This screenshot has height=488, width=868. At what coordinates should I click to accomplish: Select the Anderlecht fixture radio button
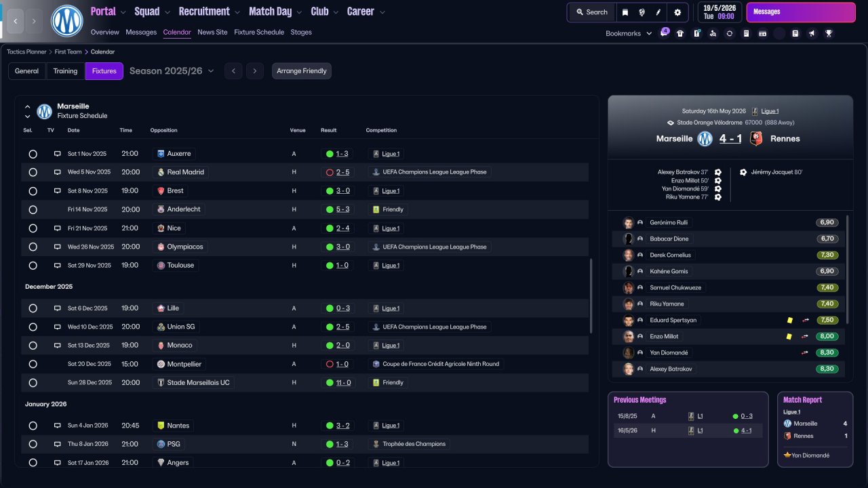pyautogui.click(x=33, y=209)
